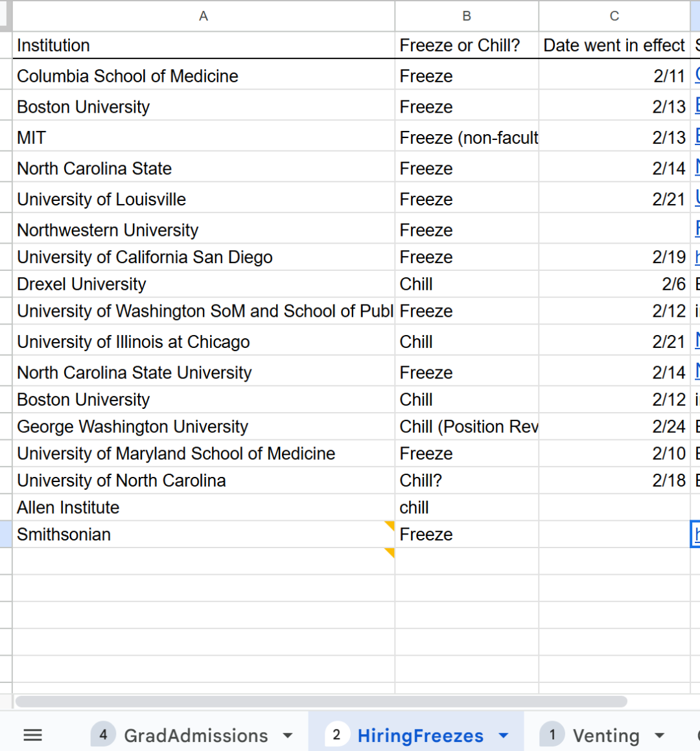Open the comment count badge on GradAdmissions tab
The width and height of the screenshot is (700, 751).
(x=103, y=735)
